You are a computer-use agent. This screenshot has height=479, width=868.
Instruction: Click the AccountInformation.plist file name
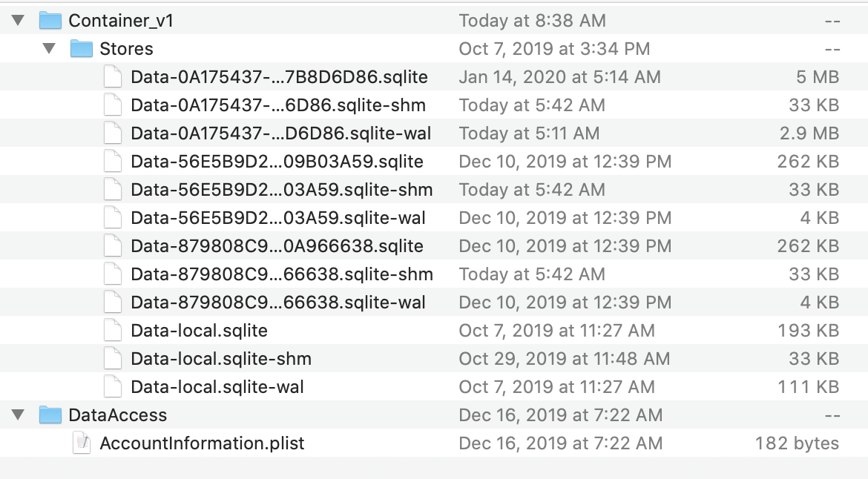coord(202,443)
